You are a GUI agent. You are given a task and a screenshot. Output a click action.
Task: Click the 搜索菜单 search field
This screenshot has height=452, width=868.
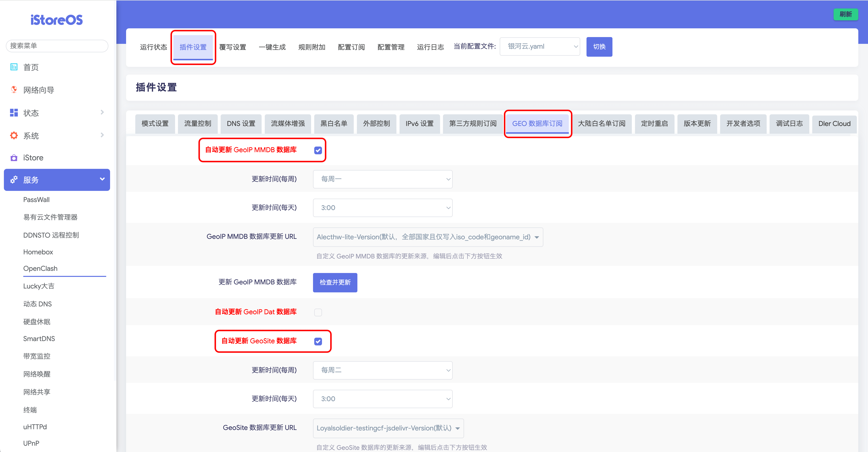57,46
